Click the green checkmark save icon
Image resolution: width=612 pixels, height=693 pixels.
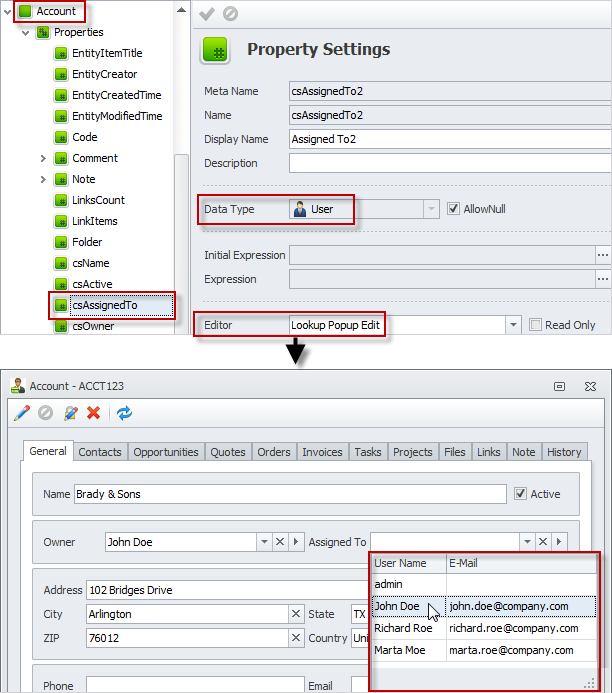coord(207,14)
